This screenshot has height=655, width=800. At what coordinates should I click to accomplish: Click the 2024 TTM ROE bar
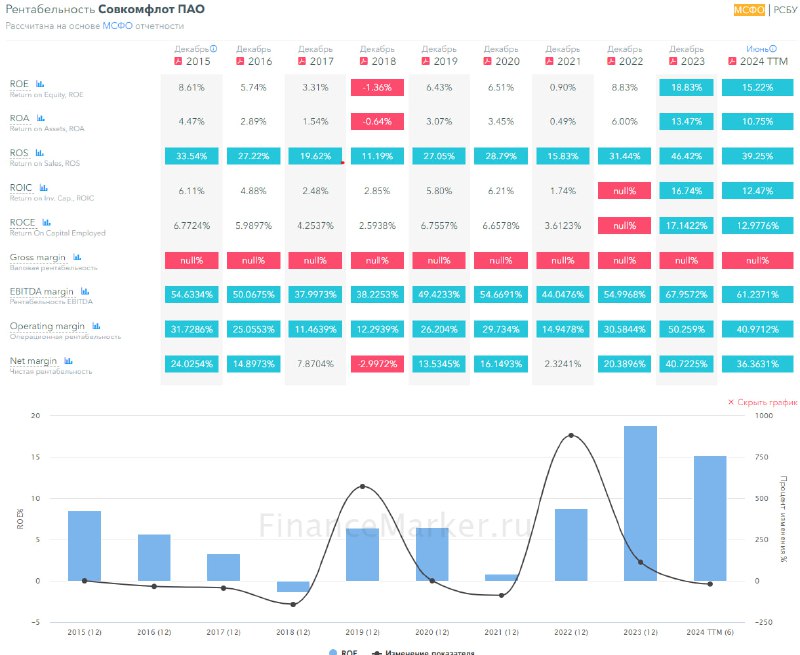pos(710,518)
